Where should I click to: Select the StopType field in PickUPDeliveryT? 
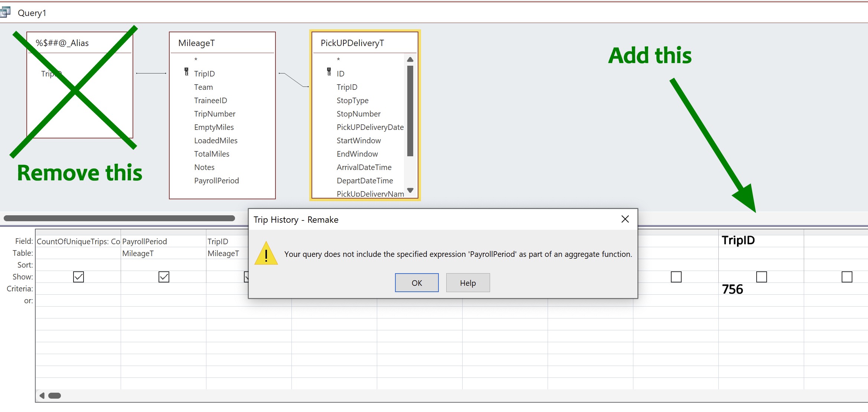coord(352,101)
